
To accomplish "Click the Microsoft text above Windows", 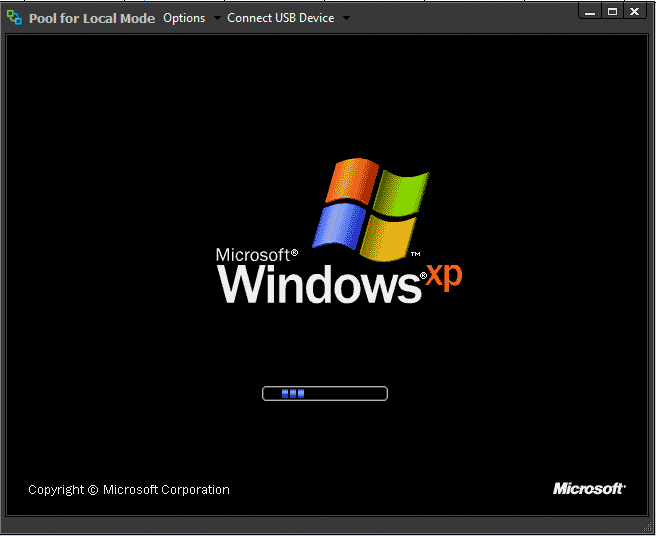I will click(x=255, y=254).
